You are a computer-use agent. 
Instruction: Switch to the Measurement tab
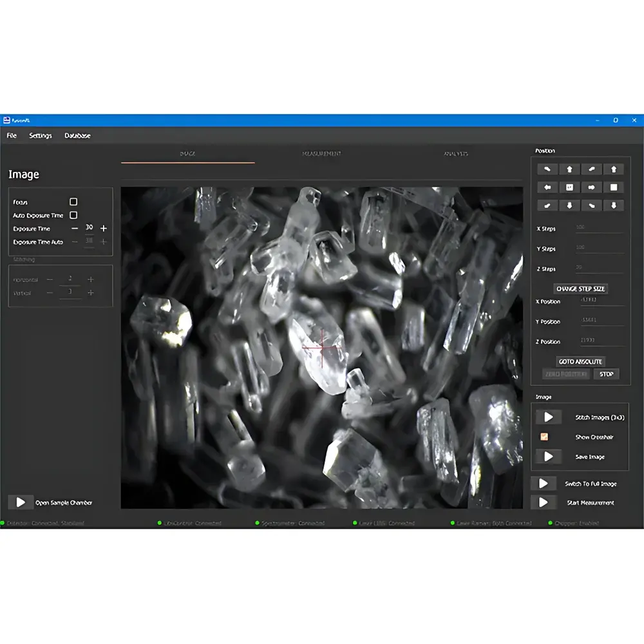(x=321, y=154)
